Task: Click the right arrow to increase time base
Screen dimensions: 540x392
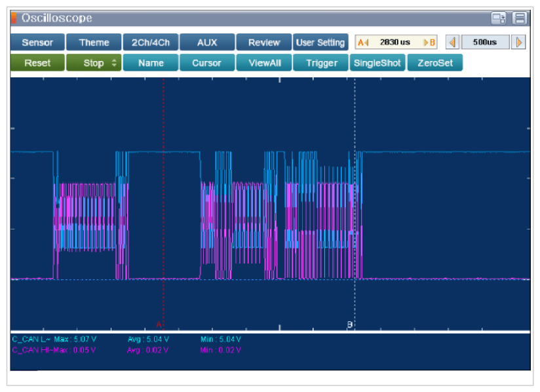Action: [519, 43]
